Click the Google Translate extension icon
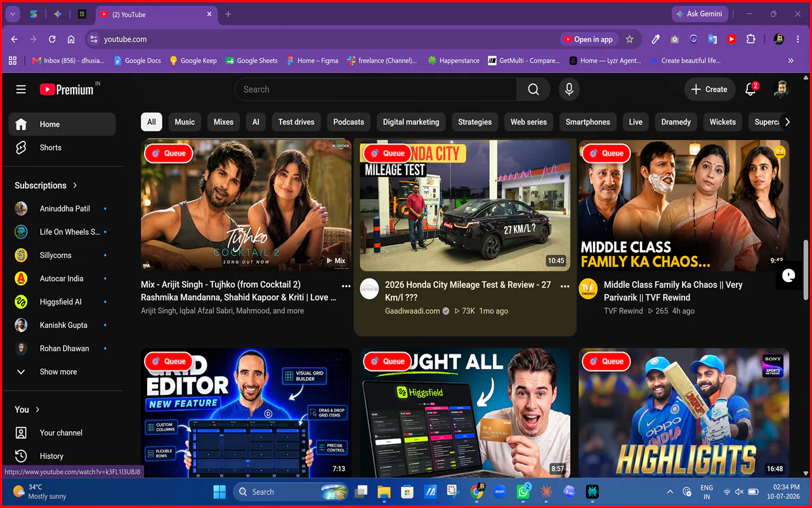Screen dimensions: 812x508 tap(712, 39)
